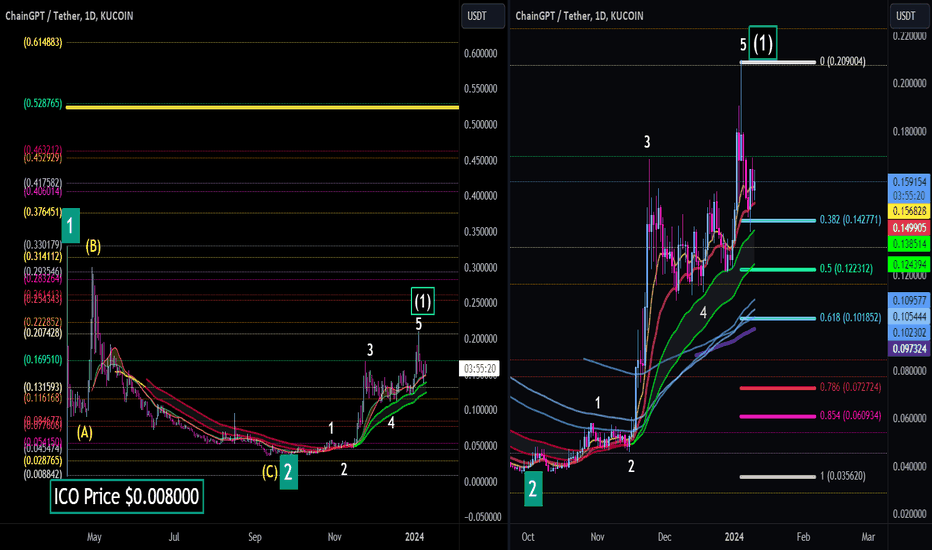Select the ICO Price $0.008000 text box
Viewport: 932px width, 550px height.
[x=127, y=496]
